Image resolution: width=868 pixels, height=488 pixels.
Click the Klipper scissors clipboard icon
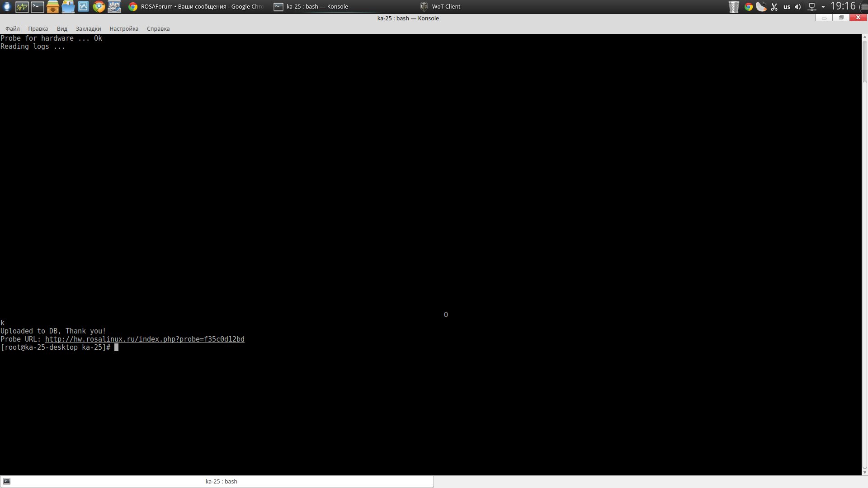(774, 6)
